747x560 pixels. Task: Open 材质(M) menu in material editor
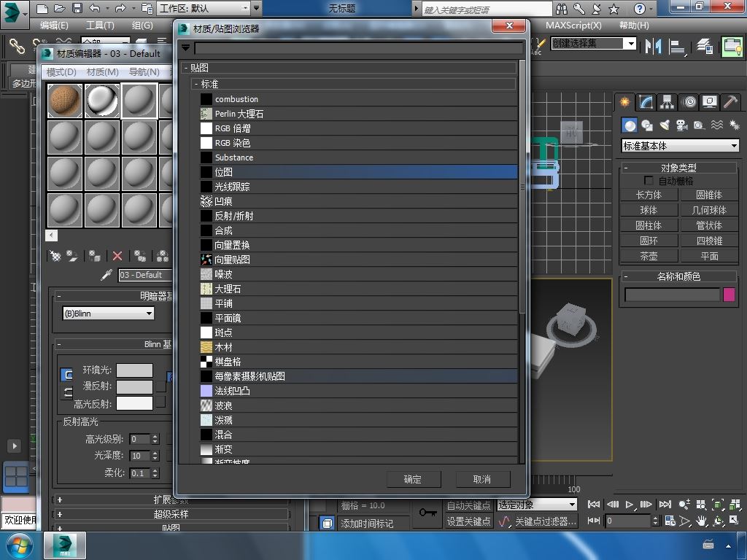pos(102,72)
